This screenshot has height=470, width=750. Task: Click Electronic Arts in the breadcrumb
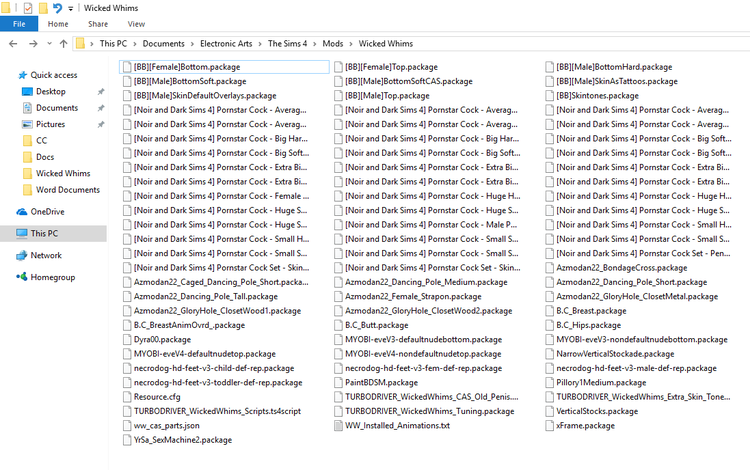(x=226, y=44)
